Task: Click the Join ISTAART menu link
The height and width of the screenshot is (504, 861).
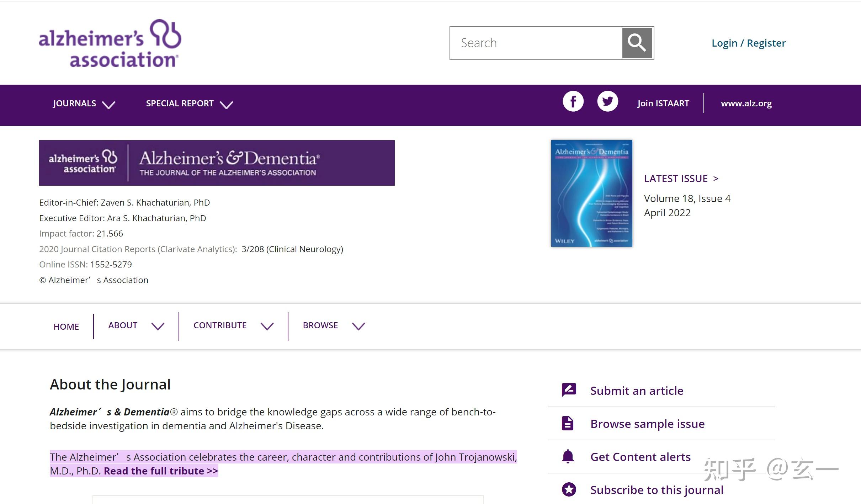Action: point(663,104)
